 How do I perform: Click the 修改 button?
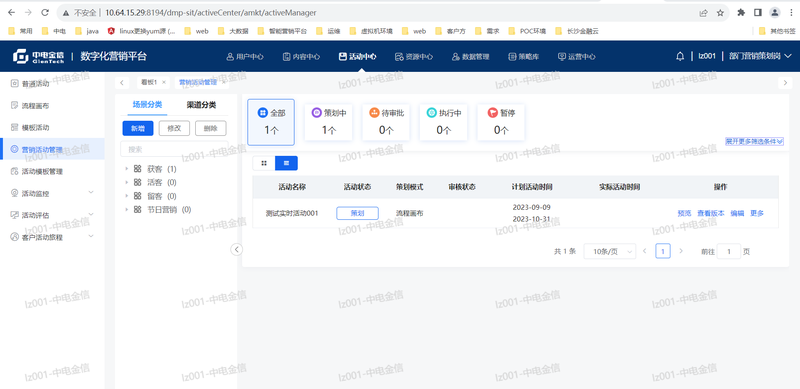coord(174,128)
